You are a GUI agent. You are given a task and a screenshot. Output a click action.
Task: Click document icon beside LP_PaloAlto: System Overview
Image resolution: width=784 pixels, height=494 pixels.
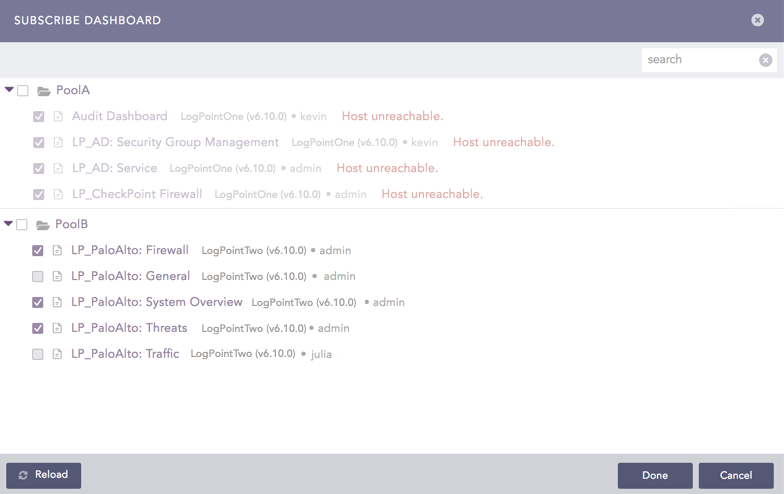[x=58, y=302]
